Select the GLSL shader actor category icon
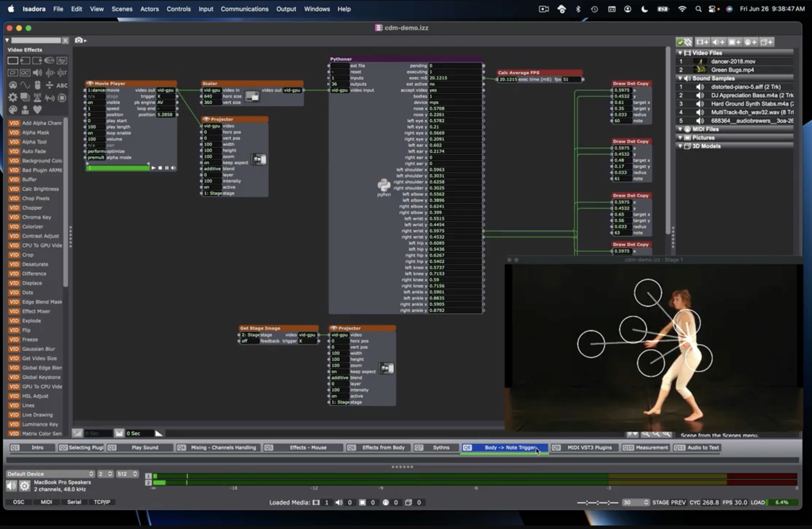This screenshot has width=812, height=529. pyautogui.click(x=49, y=61)
